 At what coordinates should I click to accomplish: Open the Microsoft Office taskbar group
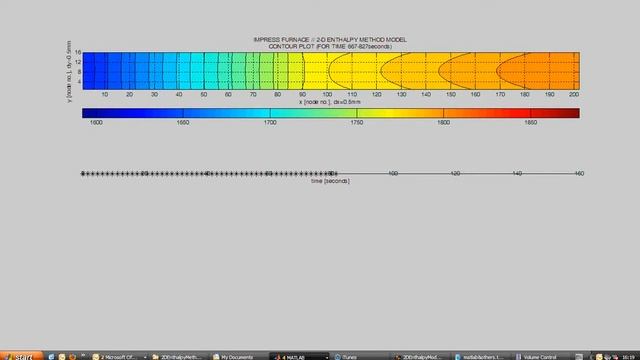119,357
